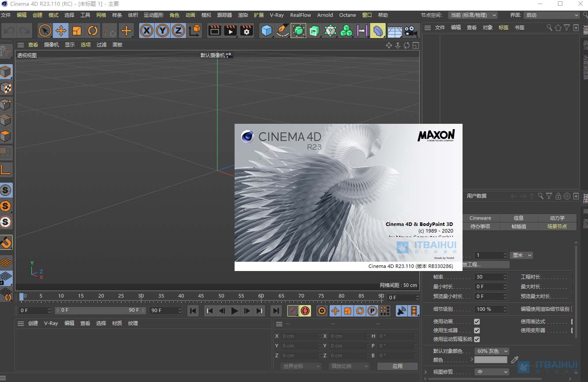Switch to Edges mode

(6, 120)
